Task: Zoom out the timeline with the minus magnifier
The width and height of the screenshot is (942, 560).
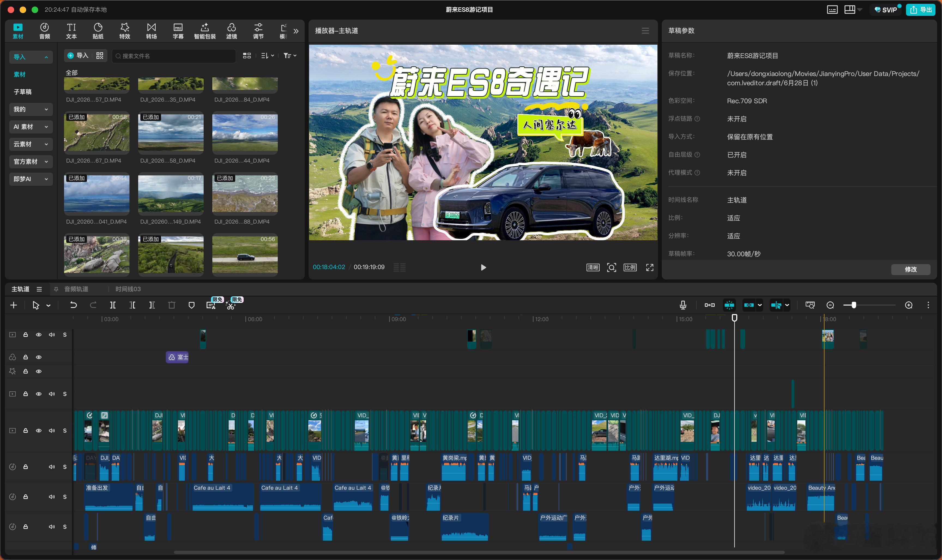Action: [x=830, y=305]
